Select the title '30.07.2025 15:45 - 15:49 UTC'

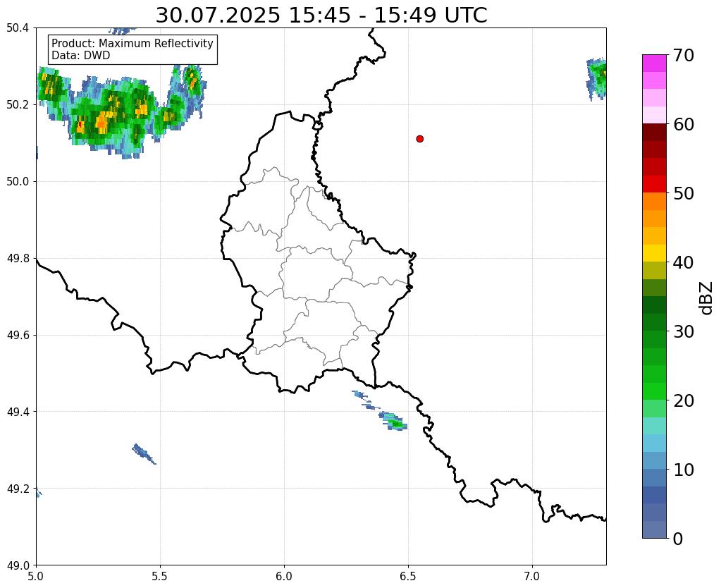321,16
